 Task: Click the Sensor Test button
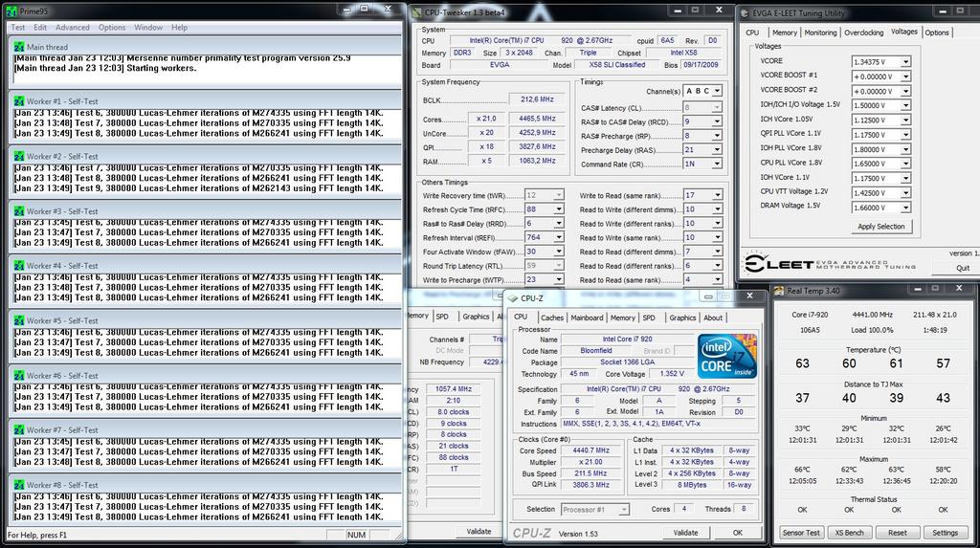(x=800, y=533)
